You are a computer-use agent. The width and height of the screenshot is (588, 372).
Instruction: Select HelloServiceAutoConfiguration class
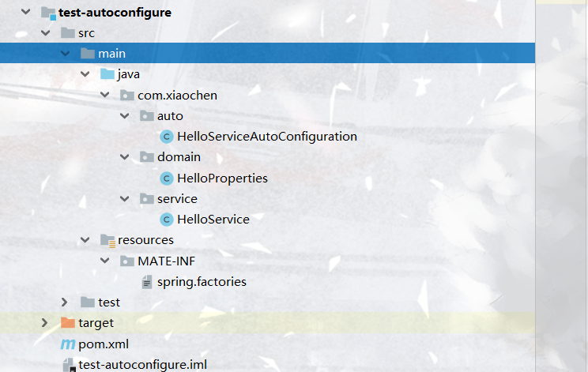coord(267,137)
